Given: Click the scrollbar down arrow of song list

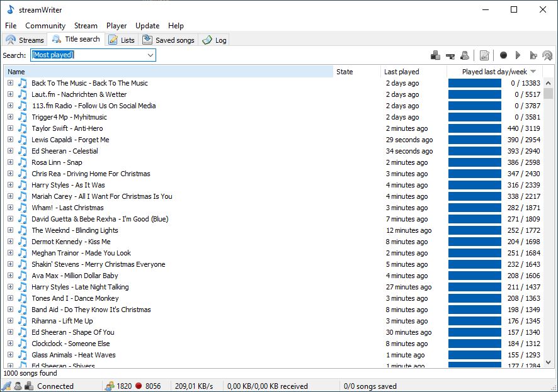Looking at the screenshot, I should pos(549,362).
